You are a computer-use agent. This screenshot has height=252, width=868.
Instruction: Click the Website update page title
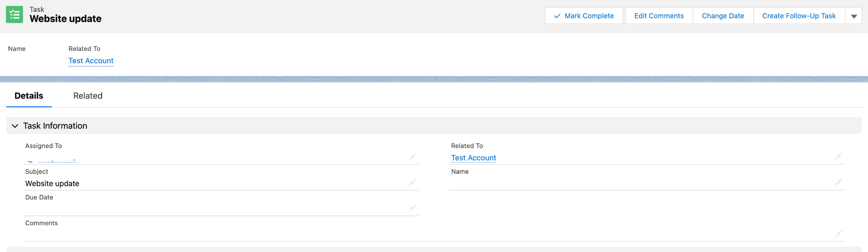click(x=65, y=19)
